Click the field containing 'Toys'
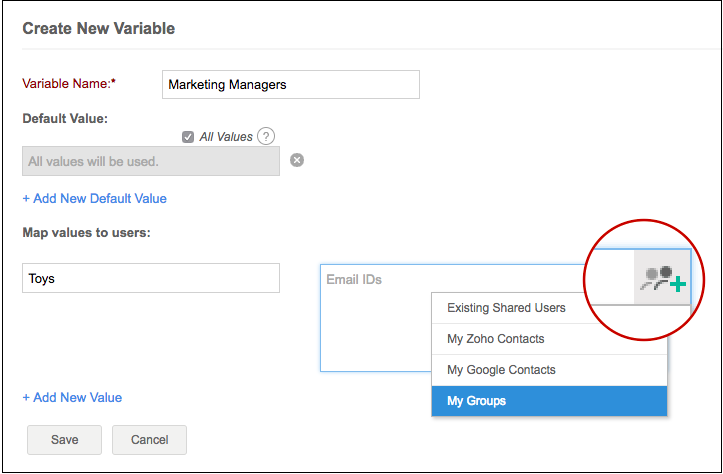Viewport: 723px width, 474px height. pos(151,278)
